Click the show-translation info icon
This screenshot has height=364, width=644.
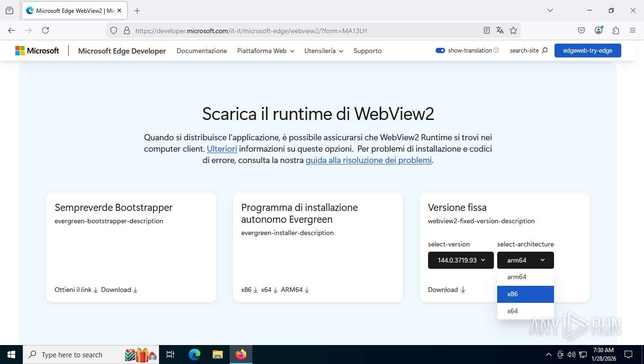[x=496, y=50]
